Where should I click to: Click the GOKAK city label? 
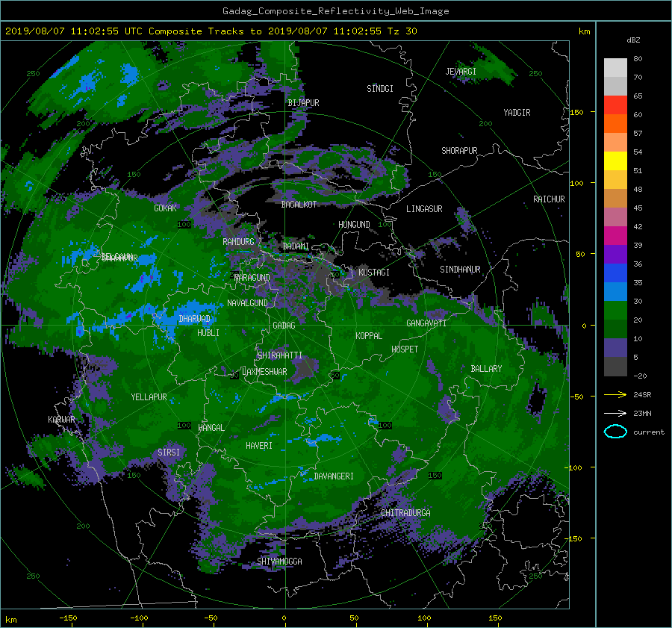coord(166,208)
